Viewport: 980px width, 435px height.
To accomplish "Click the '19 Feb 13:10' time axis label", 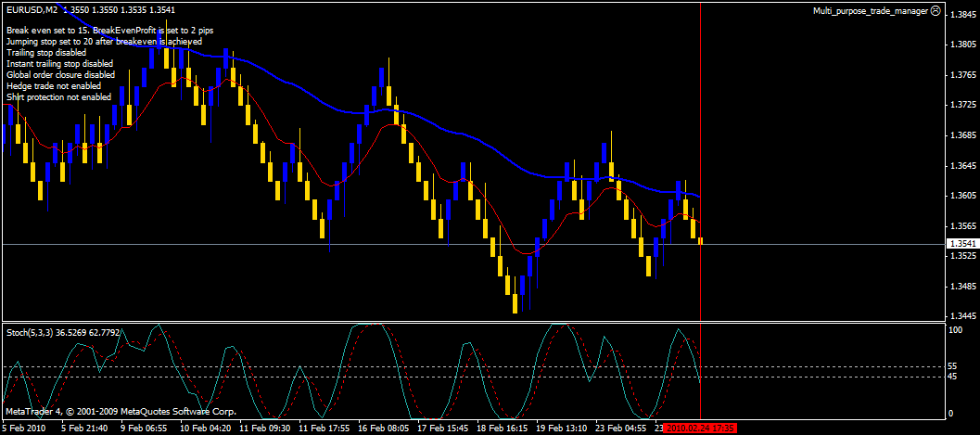I will point(561,429).
